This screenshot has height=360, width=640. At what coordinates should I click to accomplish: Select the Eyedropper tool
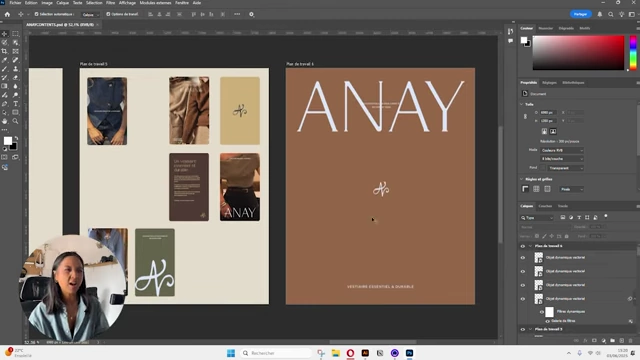[x=4, y=60]
